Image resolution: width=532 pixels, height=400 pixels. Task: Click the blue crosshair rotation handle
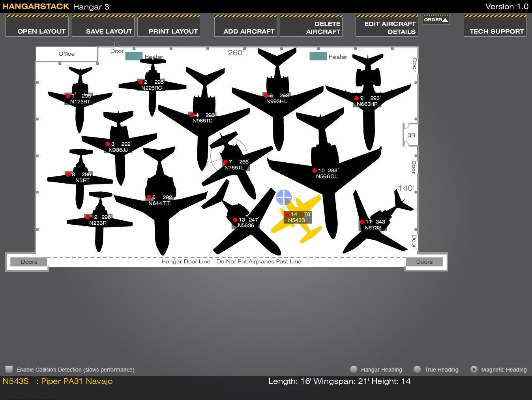pyautogui.click(x=284, y=197)
